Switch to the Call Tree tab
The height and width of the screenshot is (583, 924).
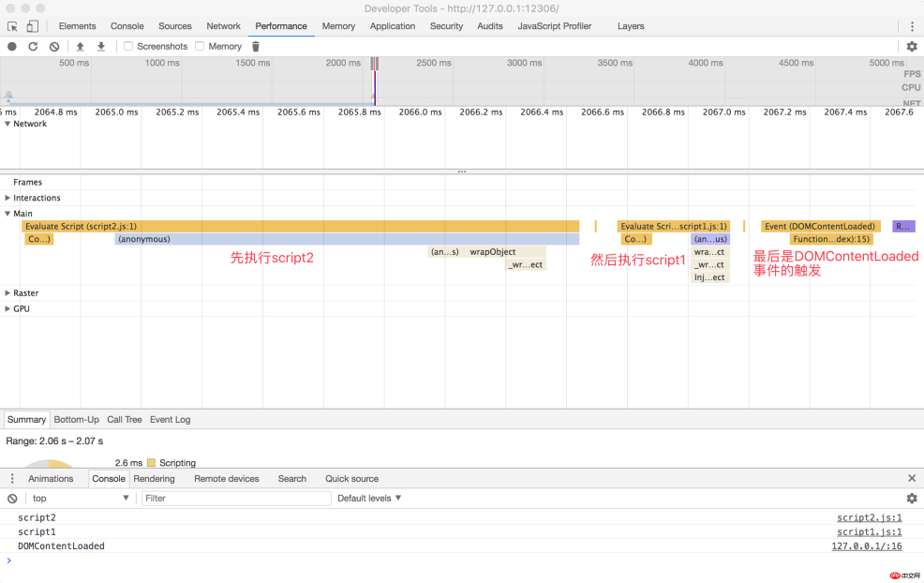[x=124, y=420]
